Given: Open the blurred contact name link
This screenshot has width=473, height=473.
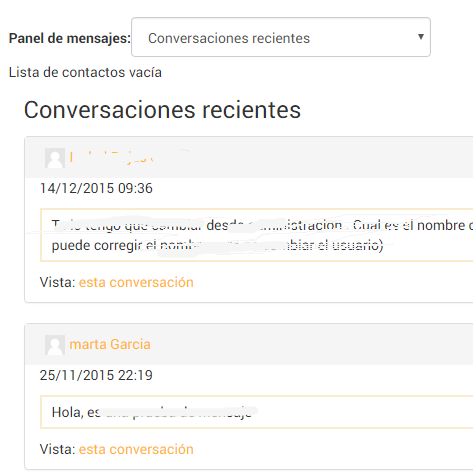Looking at the screenshot, I should click(x=112, y=157).
